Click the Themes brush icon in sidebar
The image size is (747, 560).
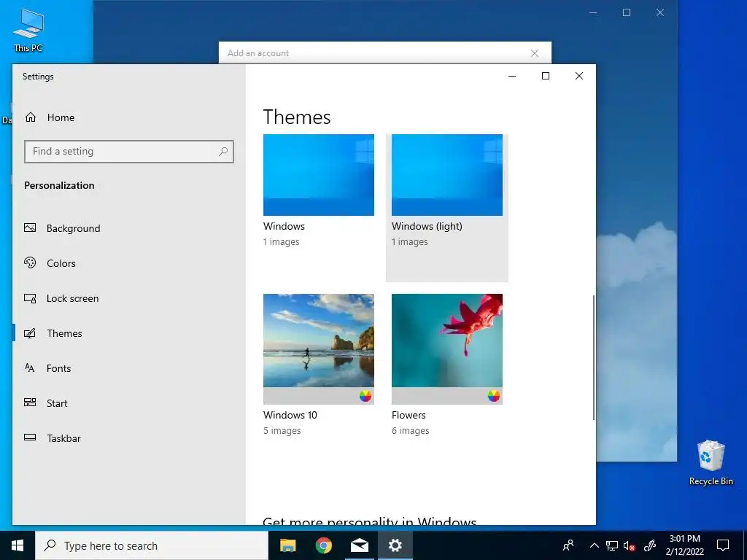click(x=30, y=333)
